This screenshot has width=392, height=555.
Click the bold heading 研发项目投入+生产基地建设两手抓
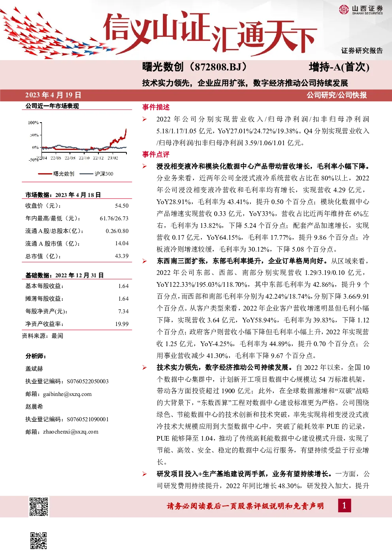tap(244, 474)
